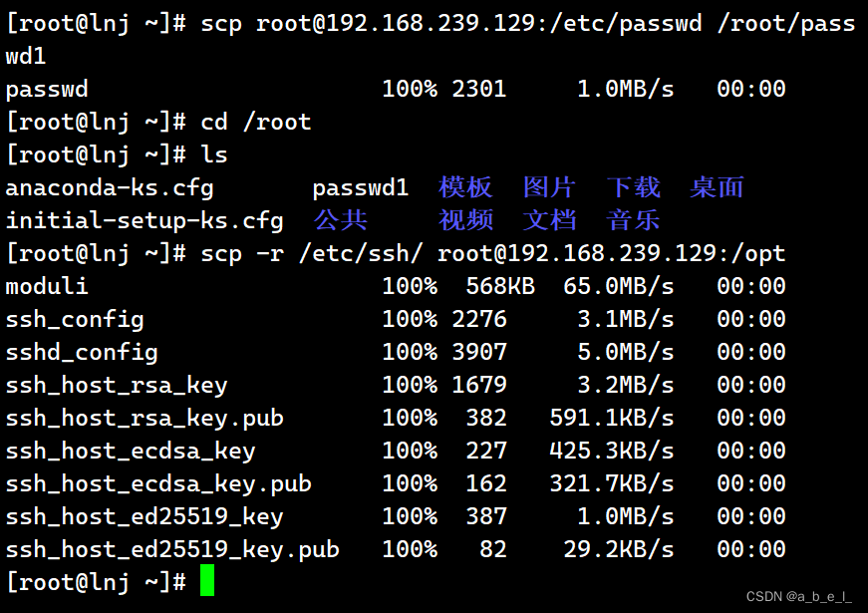Click 'ssh_host_ecdsa_key.pub' file name
The image size is (868, 613).
158,484
